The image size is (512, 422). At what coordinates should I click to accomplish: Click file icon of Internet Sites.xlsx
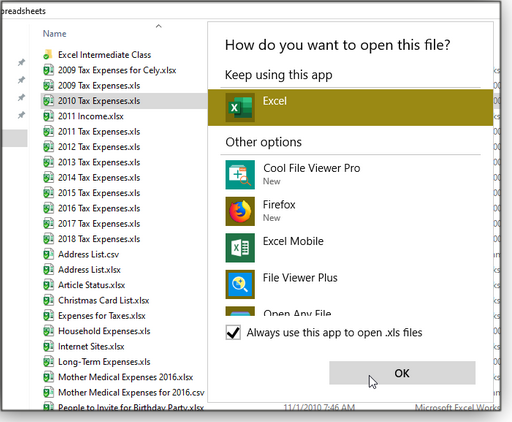48,346
